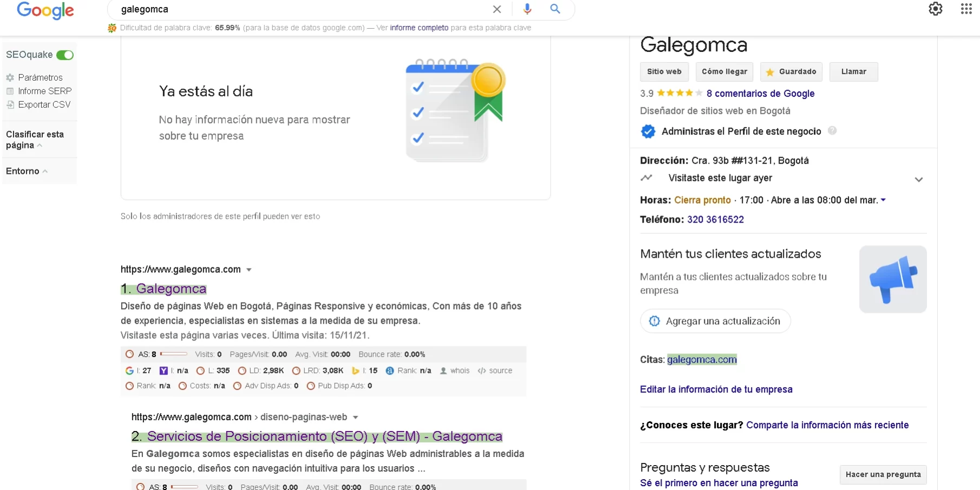Select Informe SERP in the SEOquake sidebar
Screen dimensions: 980x490
click(44, 91)
